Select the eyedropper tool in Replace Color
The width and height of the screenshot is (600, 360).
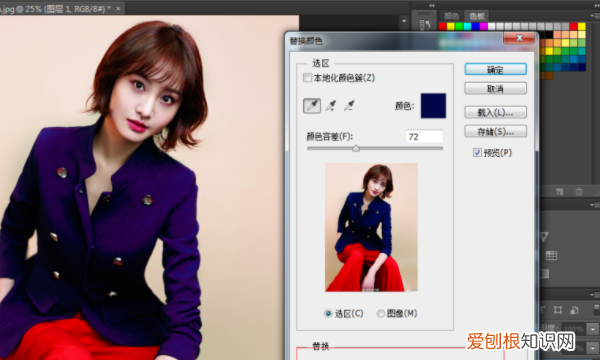(x=312, y=106)
